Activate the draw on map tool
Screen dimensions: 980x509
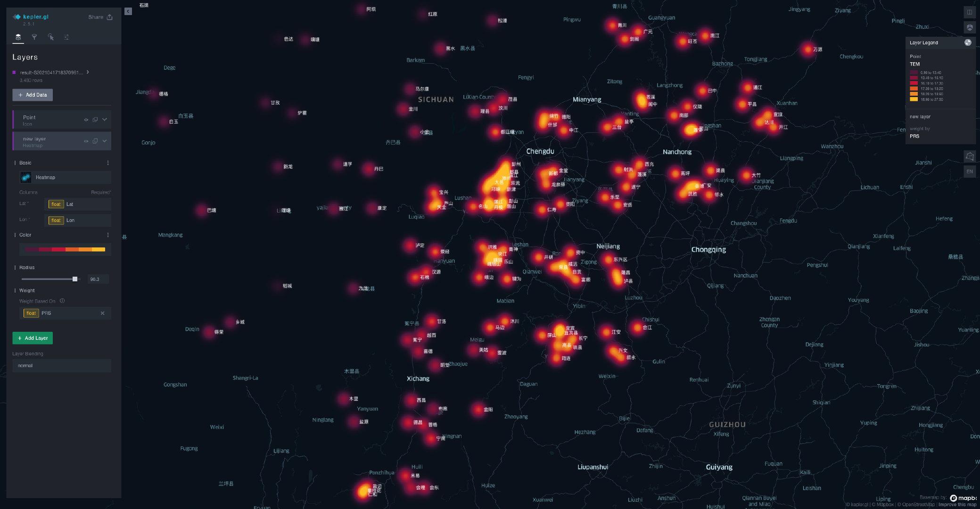click(x=969, y=156)
